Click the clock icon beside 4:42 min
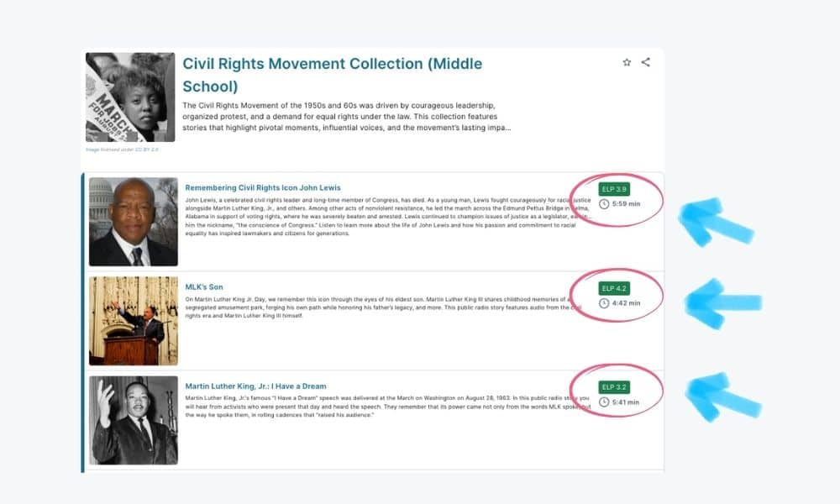The image size is (840, 504). coord(604,303)
